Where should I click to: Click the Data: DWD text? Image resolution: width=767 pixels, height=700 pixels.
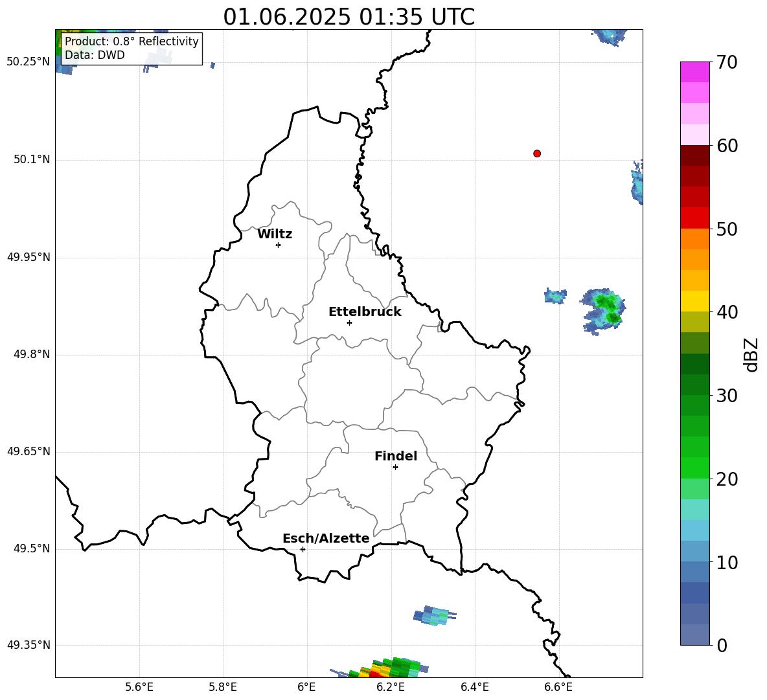click(95, 55)
